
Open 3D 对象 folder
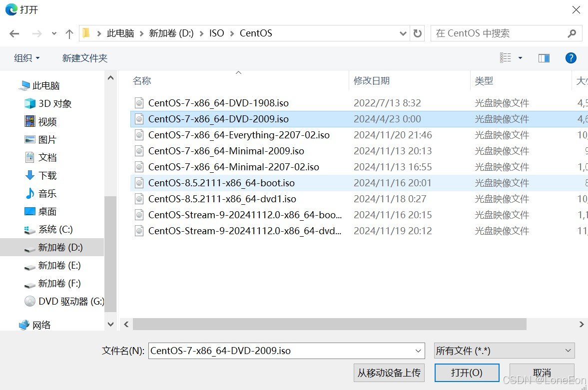[x=55, y=103]
